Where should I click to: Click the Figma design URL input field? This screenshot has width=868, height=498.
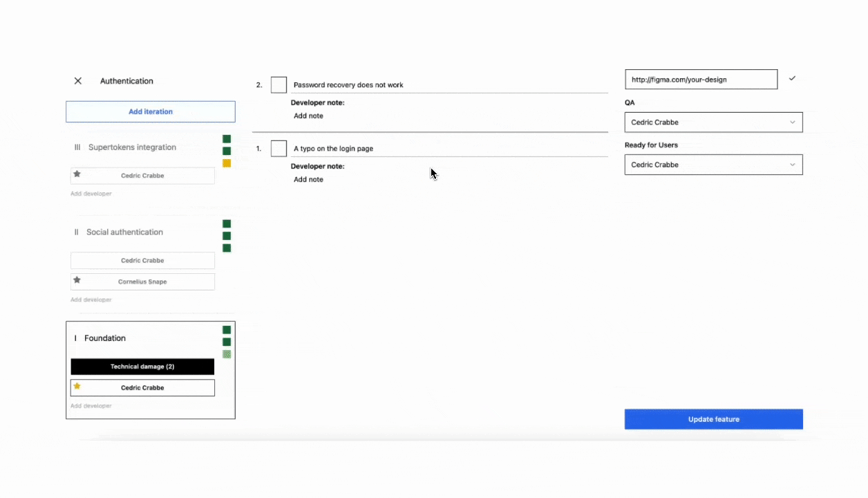[701, 80]
